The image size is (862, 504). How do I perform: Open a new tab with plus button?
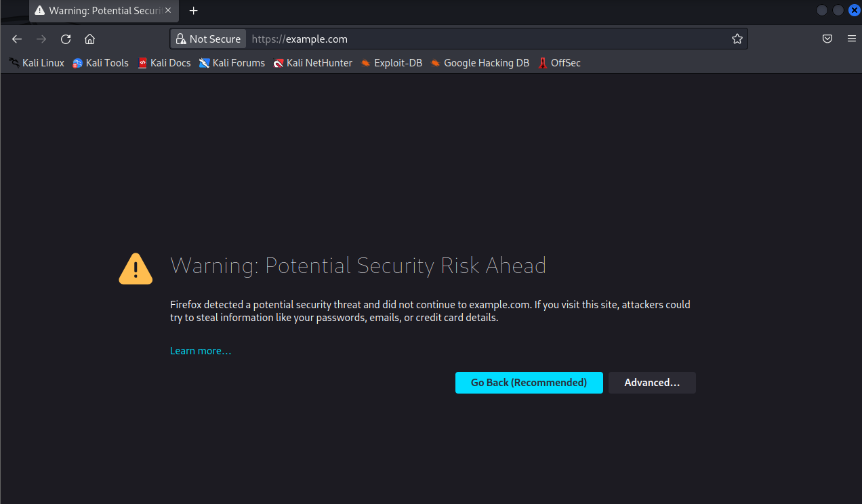point(194,11)
